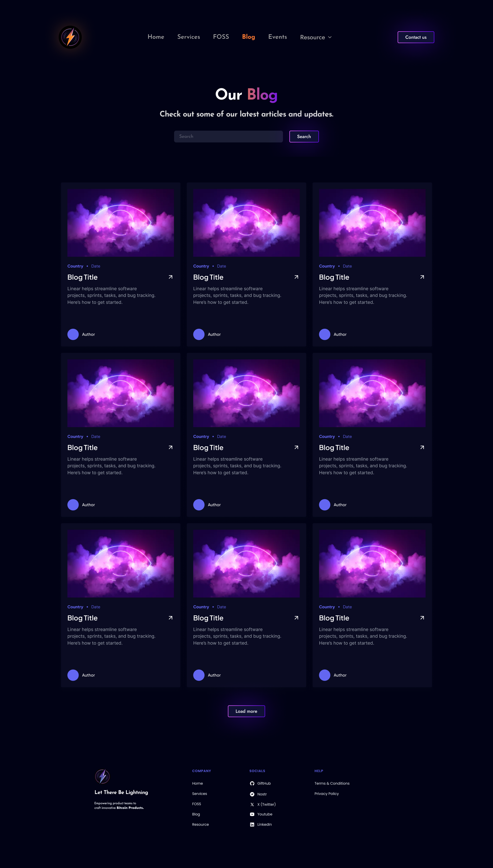Click the Nostr icon in footer
Screen dimensions: 493x868
point(252,794)
